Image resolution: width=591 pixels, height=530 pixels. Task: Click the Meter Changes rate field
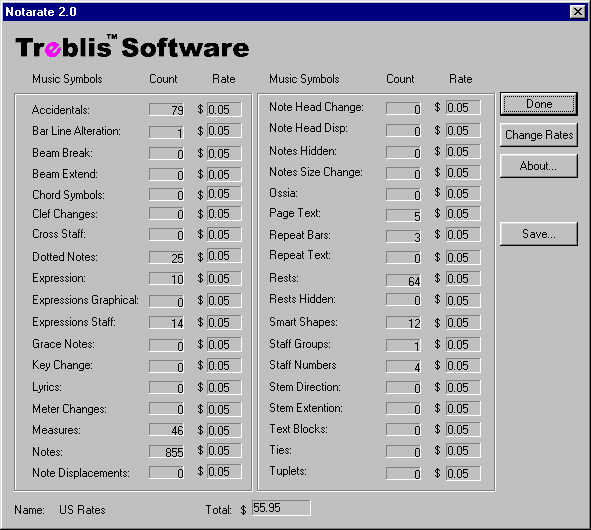click(x=224, y=409)
